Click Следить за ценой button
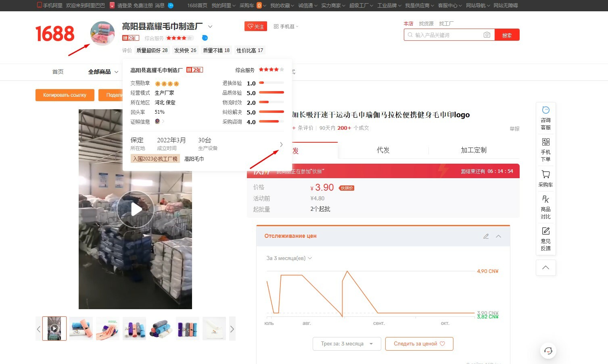Viewport: 608px width, 364px height. (x=419, y=344)
